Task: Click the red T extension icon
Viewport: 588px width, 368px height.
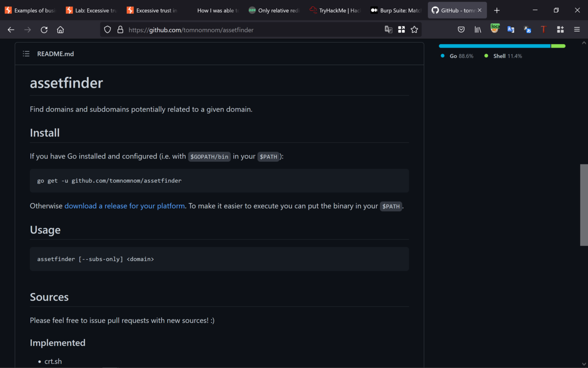Action: [x=544, y=29]
